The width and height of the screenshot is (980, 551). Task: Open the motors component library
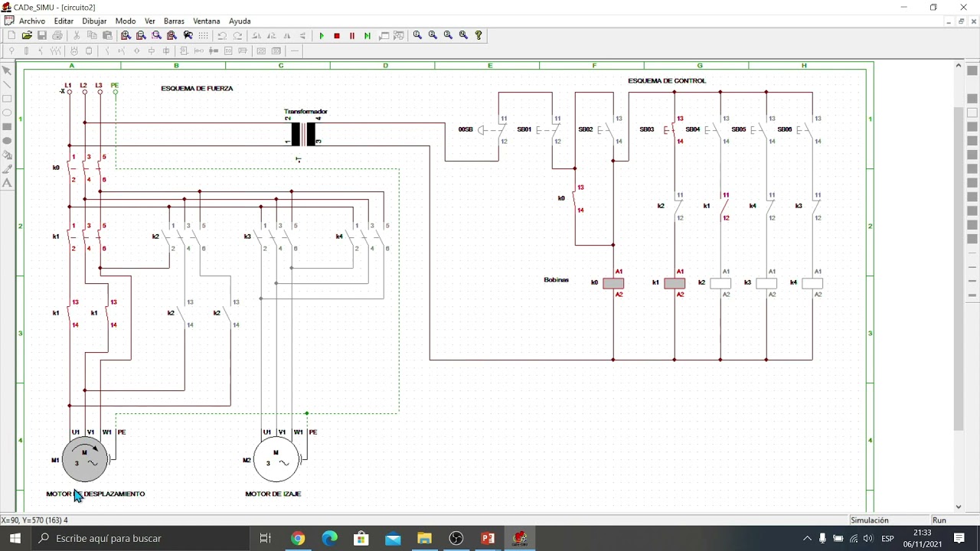(x=74, y=51)
